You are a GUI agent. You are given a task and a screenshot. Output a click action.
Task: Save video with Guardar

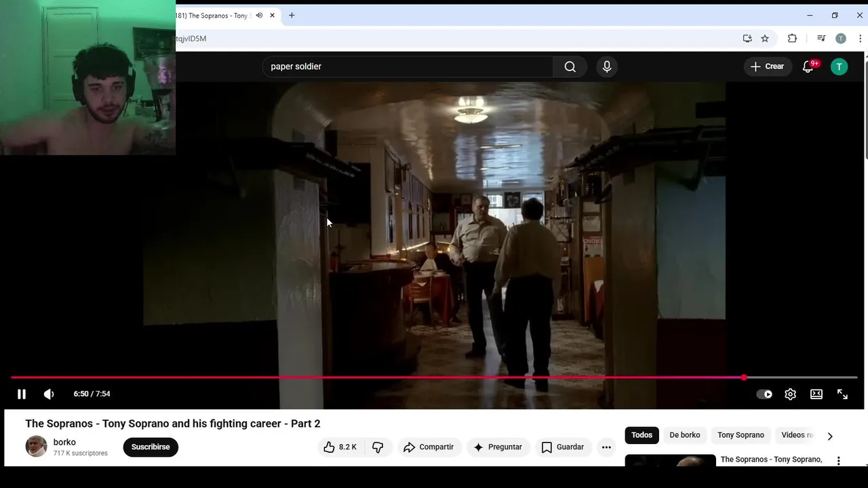[562, 447]
